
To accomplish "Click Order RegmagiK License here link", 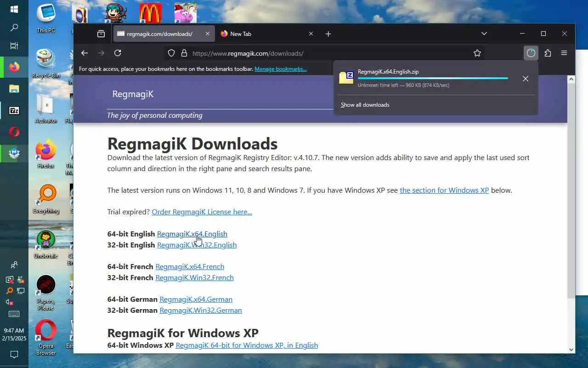I will pyautogui.click(x=202, y=212).
